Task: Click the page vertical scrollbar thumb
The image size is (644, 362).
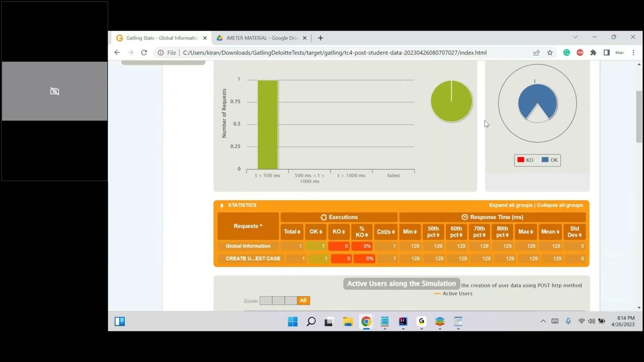Action: click(639, 117)
